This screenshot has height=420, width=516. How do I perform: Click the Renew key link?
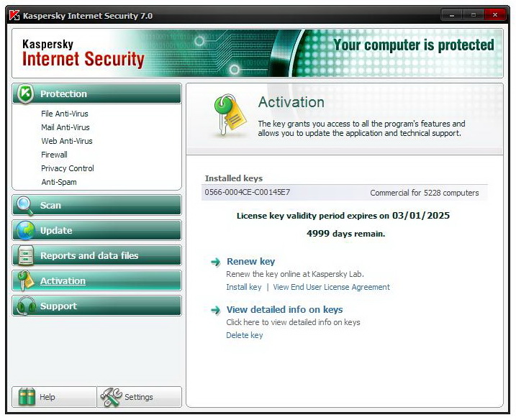250,262
